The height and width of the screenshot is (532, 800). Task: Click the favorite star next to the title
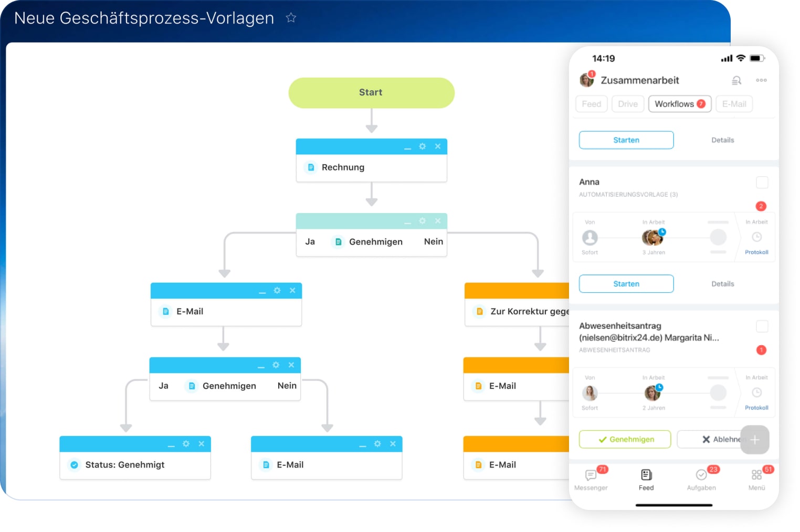tap(291, 18)
